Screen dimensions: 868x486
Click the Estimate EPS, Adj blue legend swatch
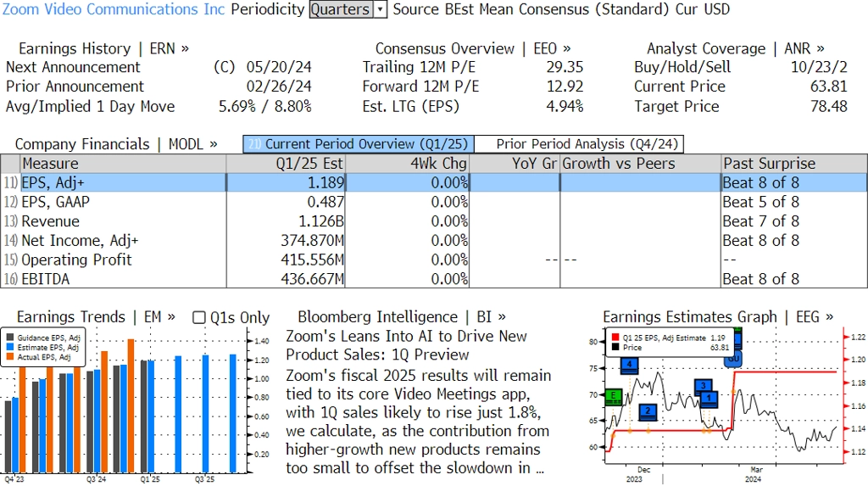tap(10, 347)
